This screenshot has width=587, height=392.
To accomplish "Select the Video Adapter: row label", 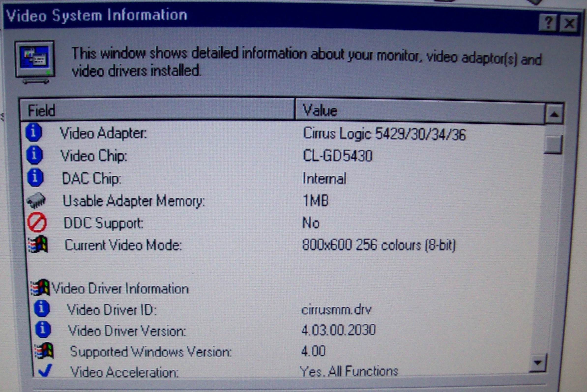I will click(103, 133).
